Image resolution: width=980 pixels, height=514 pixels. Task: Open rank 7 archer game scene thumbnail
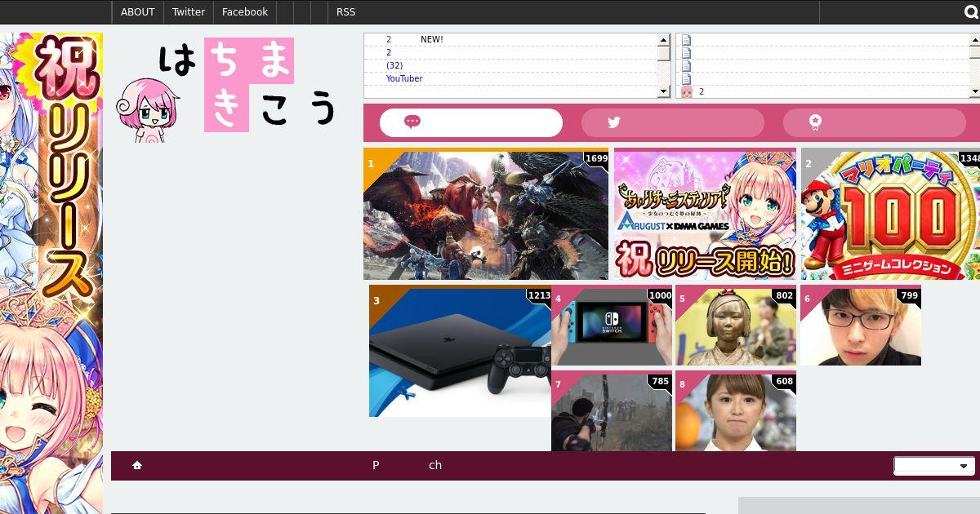pos(612,411)
